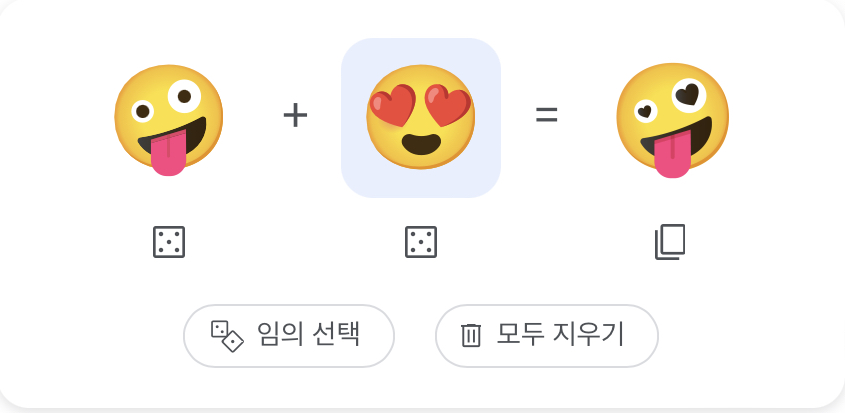Click the 모두 지우기 button

click(x=546, y=335)
